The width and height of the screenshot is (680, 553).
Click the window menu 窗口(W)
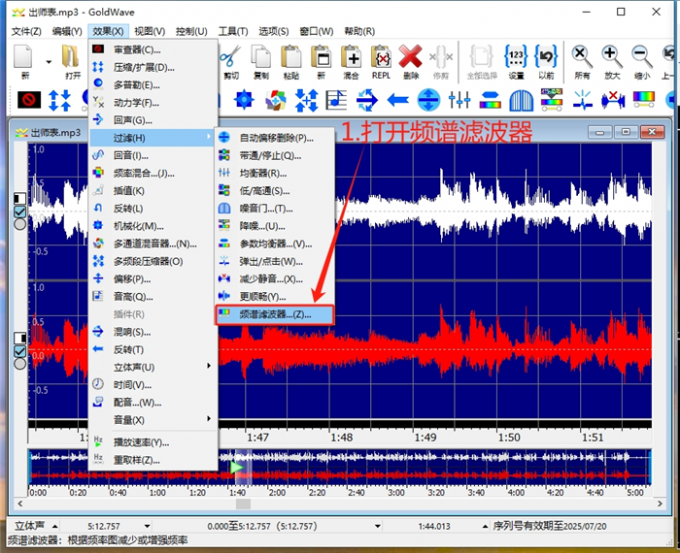pos(317,31)
